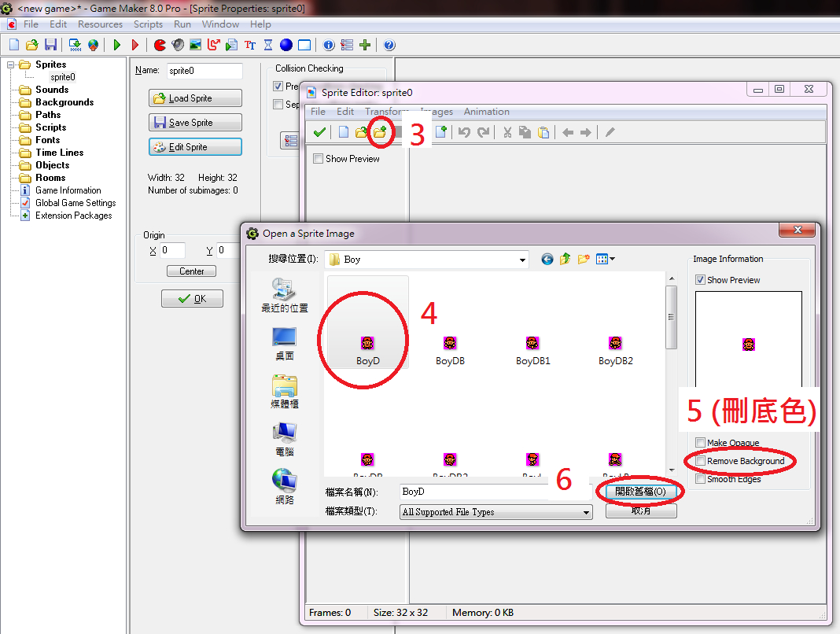Publish the game with the globe icon
The height and width of the screenshot is (634, 840).
click(94, 45)
